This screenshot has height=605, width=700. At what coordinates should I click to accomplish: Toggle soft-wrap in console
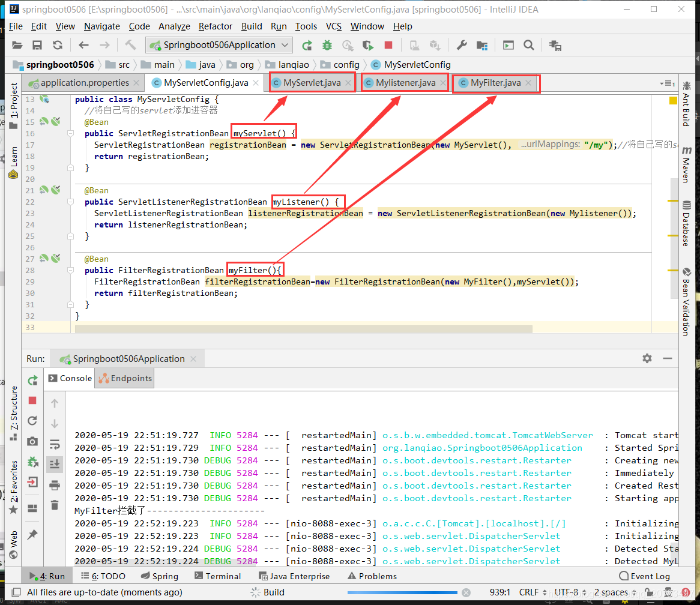coord(55,444)
